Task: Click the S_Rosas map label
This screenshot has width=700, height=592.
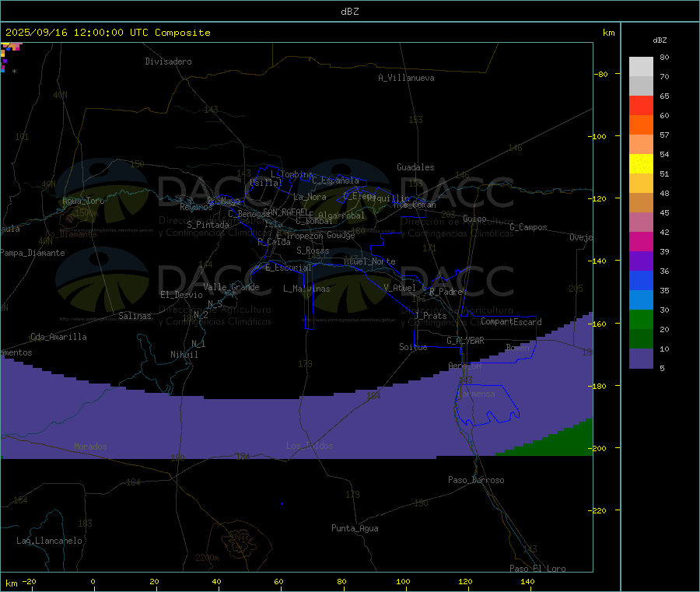Action: point(313,250)
